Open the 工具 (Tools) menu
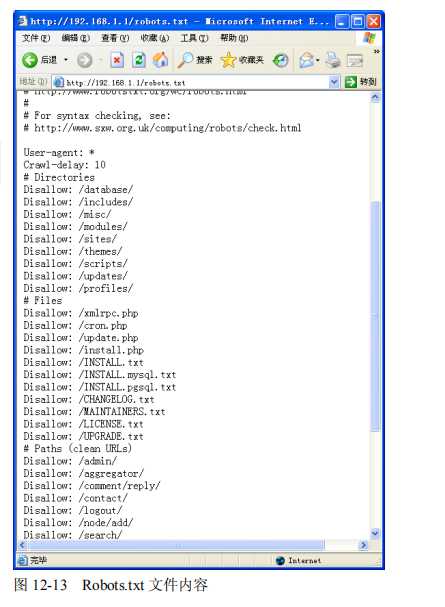This screenshot has height=607, width=445. pyautogui.click(x=194, y=38)
